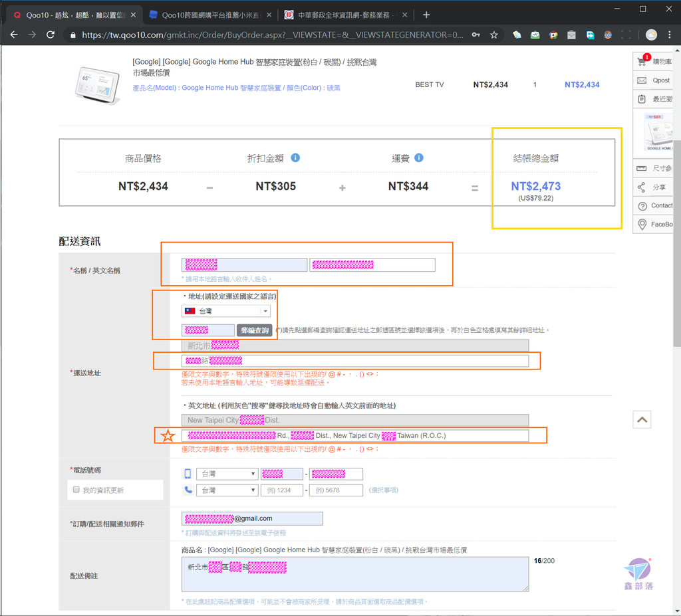Open the 台灣 shipping country dropdown

coord(226,311)
